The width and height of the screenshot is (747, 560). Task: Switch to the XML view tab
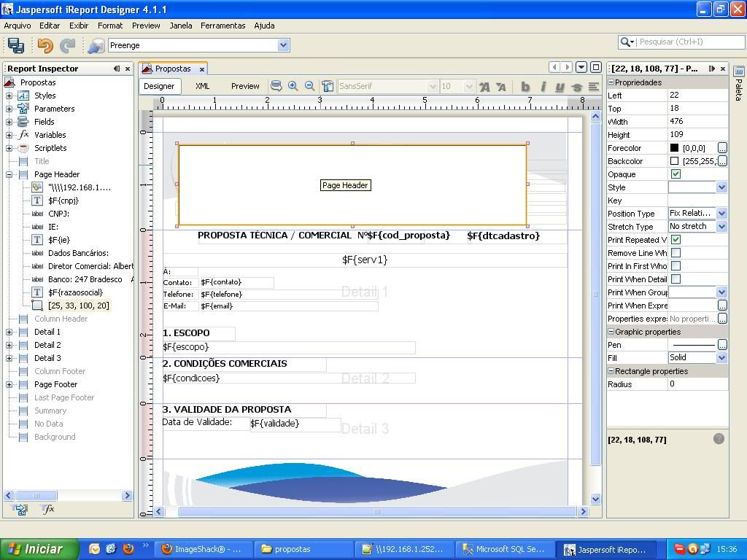[x=202, y=86]
